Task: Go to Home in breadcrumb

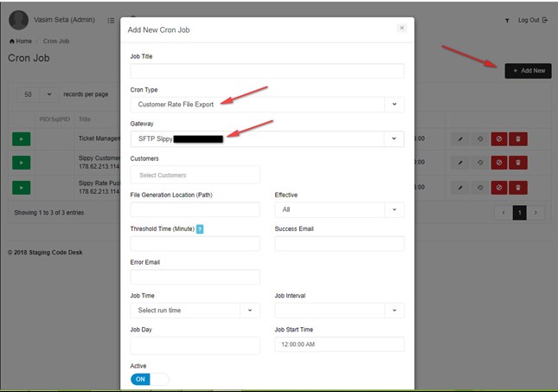Action: click(21, 41)
